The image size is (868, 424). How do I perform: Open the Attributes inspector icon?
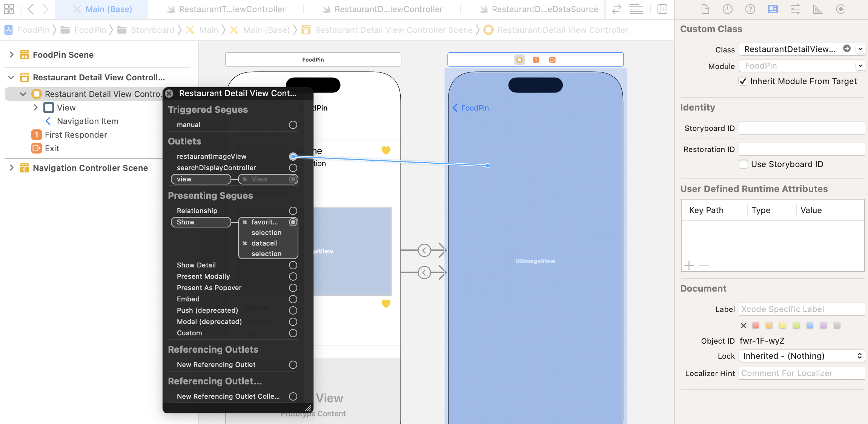pyautogui.click(x=795, y=9)
